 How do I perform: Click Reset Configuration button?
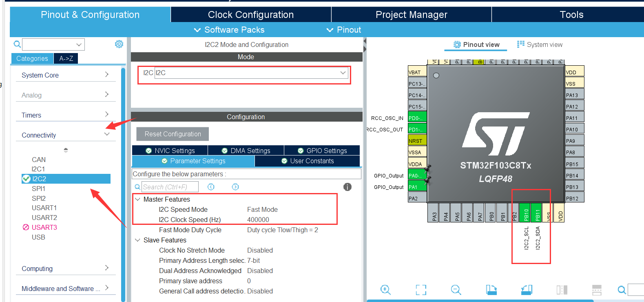(173, 134)
